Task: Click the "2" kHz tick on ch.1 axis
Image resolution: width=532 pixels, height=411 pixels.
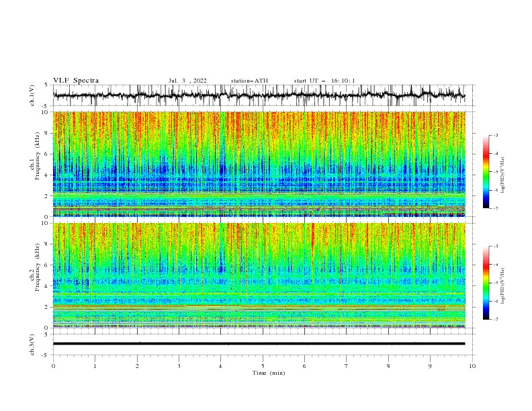Action: tap(46, 195)
